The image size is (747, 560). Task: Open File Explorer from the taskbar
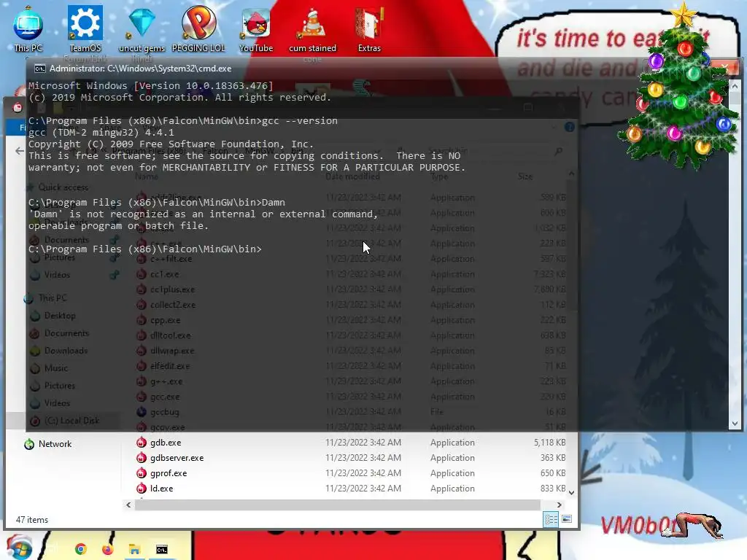point(135,550)
